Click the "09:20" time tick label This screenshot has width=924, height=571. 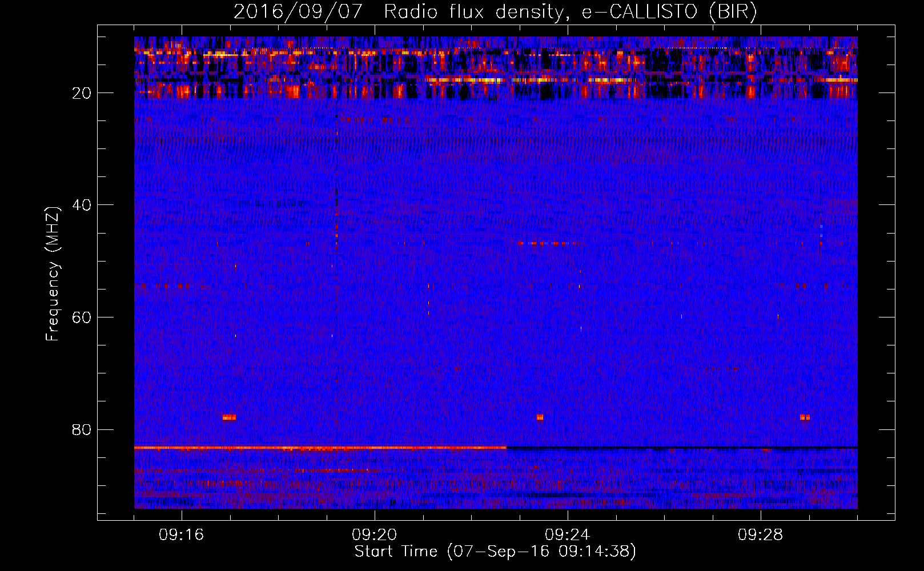point(375,535)
